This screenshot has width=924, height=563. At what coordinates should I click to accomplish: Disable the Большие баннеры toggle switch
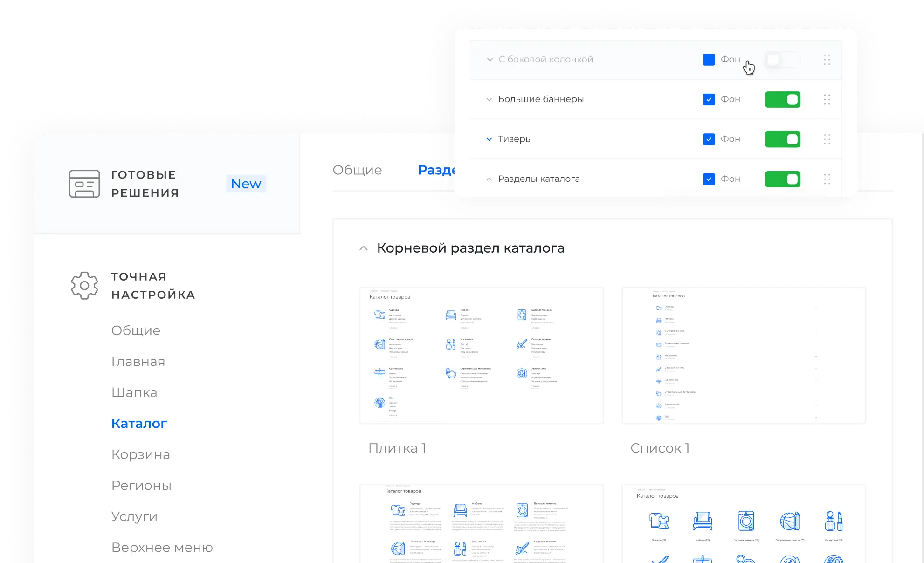(x=782, y=99)
